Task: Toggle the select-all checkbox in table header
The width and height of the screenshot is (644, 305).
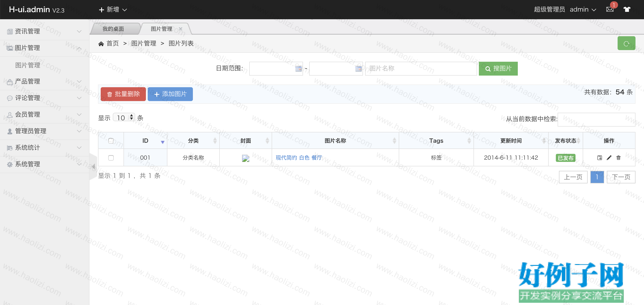Action: [x=111, y=141]
